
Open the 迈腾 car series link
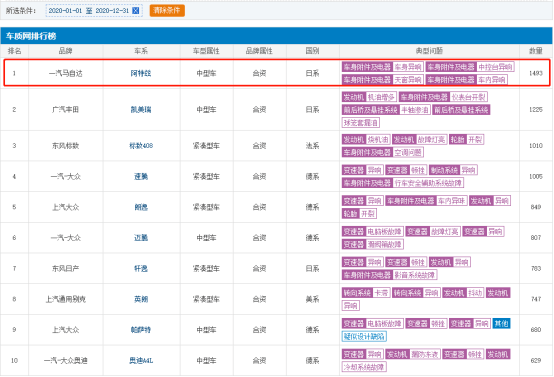coord(141,238)
